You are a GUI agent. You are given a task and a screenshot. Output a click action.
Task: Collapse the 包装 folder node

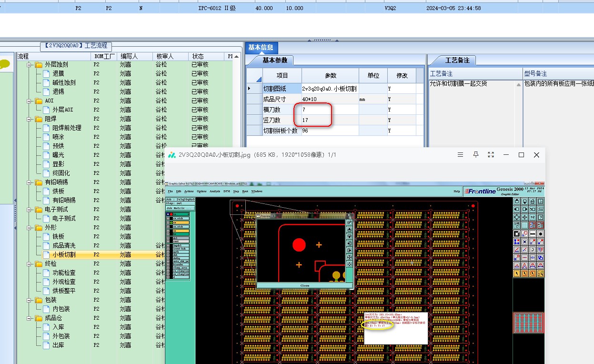pos(29,300)
